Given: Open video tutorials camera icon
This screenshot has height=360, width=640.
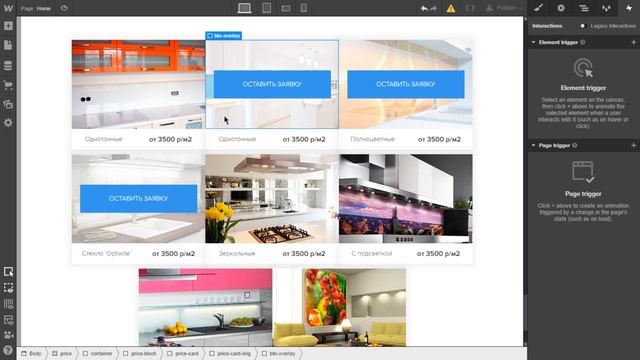Looking at the screenshot, I should (8, 335).
